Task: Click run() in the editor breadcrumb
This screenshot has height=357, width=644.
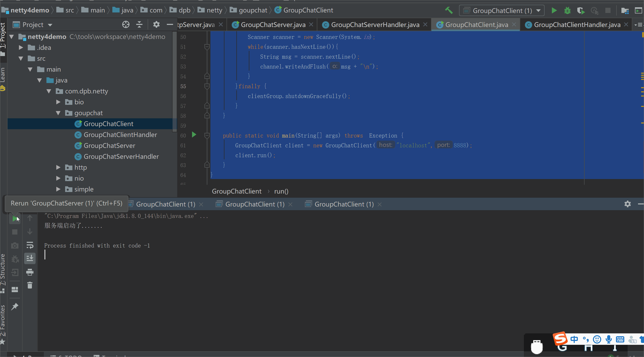Action: tap(281, 191)
